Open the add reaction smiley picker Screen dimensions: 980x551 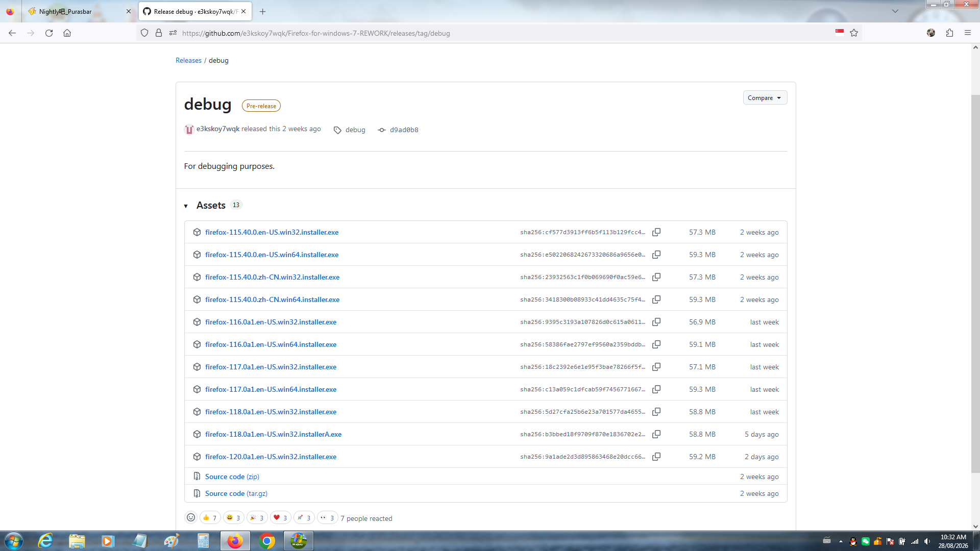pyautogui.click(x=191, y=518)
